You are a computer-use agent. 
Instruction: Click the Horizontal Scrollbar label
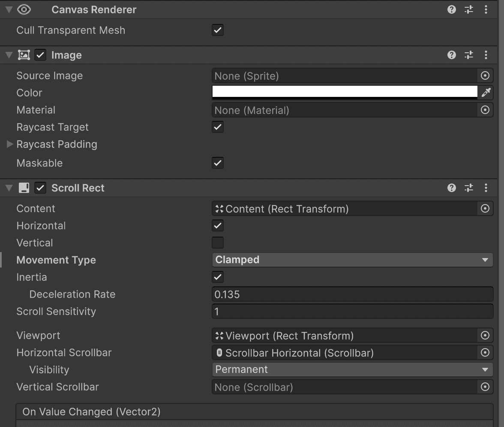64,353
